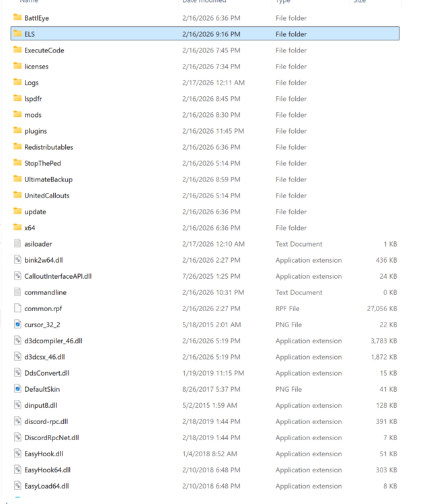Click the 1,872 KB size value
437x504 pixels.
coord(384,357)
